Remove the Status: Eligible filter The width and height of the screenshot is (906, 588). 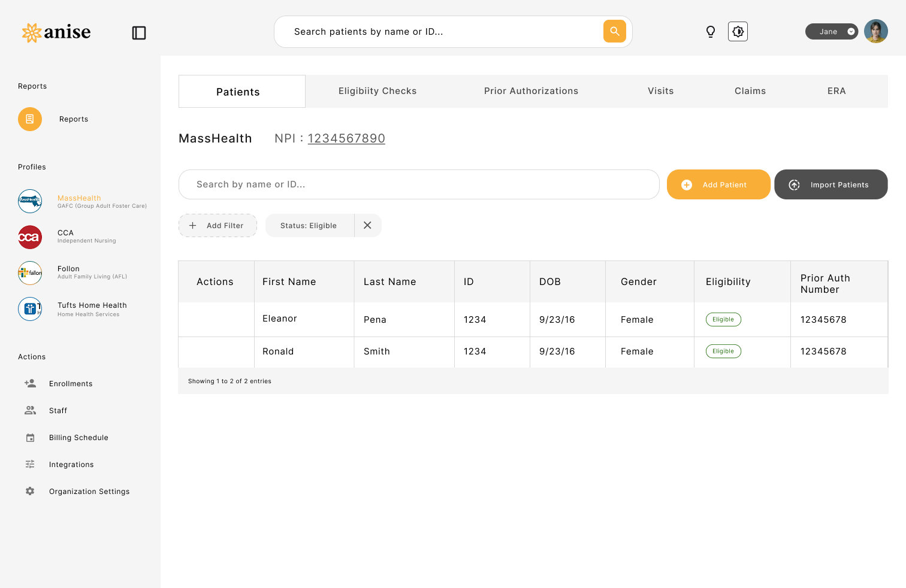(x=367, y=225)
